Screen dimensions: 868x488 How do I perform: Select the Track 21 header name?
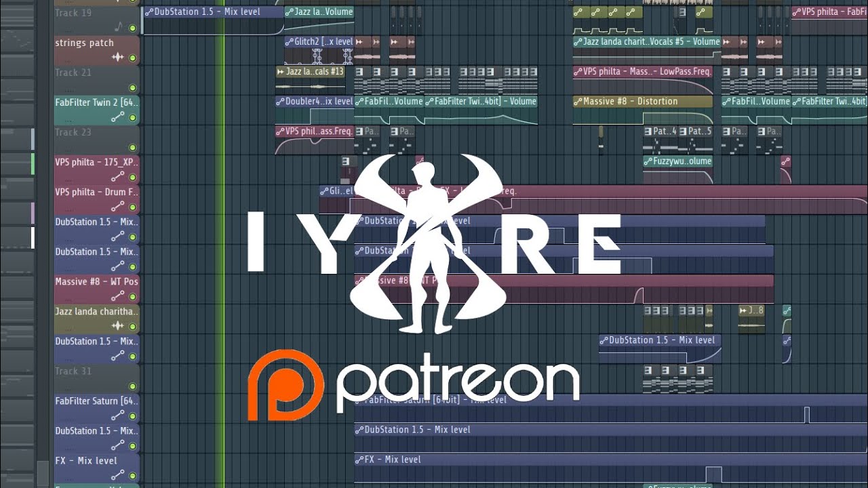pyautogui.click(x=73, y=73)
